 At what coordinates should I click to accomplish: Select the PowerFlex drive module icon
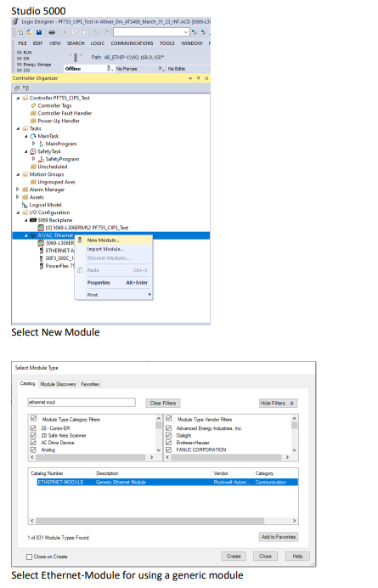click(42, 266)
